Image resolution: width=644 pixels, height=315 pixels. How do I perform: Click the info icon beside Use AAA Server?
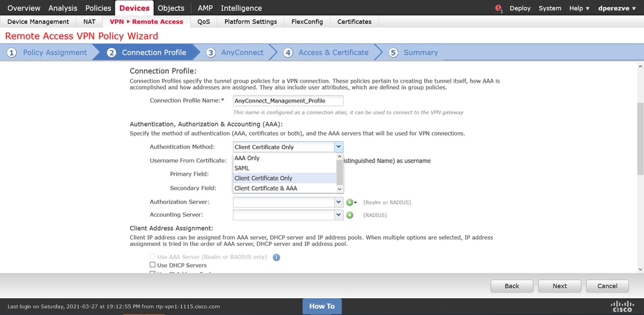click(277, 257)
